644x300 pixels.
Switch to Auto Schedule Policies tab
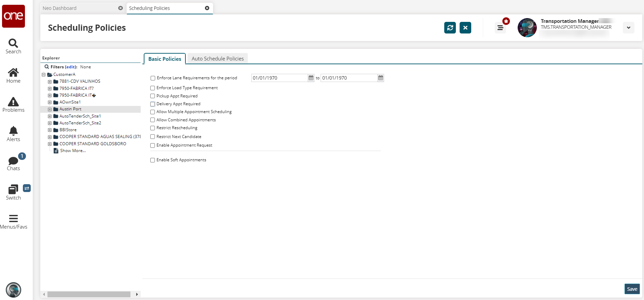tap(218, 59)
